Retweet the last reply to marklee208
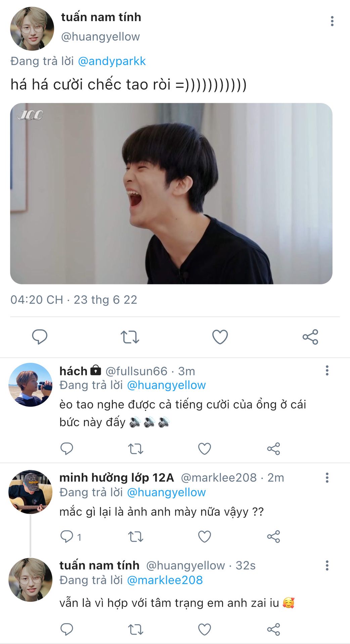Image resolution: width=350 pixels, height=644 pixels. pyautogui.click(x=136, y=630)
